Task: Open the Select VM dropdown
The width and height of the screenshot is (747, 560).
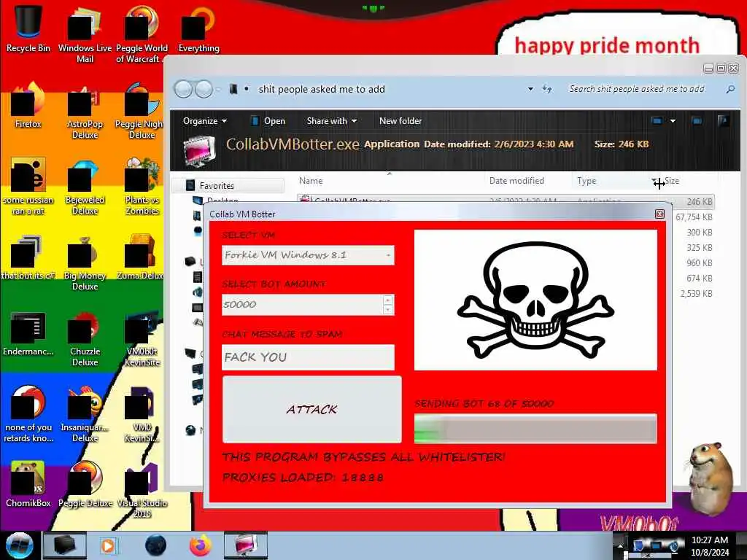Action: click(308, 255)
